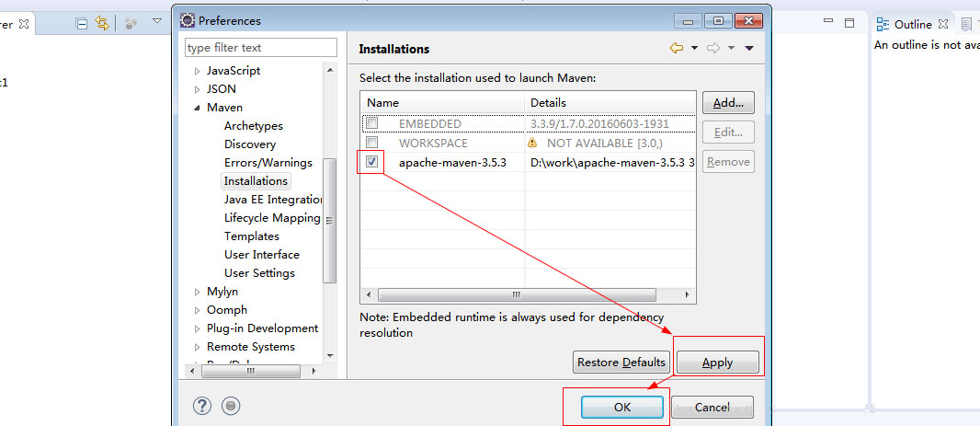Click the Remove button

click(728, 161)
